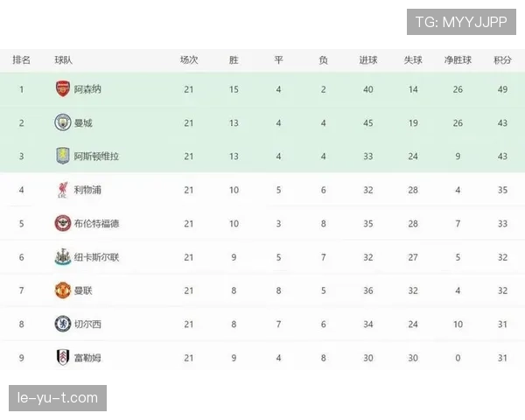The image size is (525, 420).
Task: Click the Arsenal club crest icon
Action: click(x=62, y=89)
